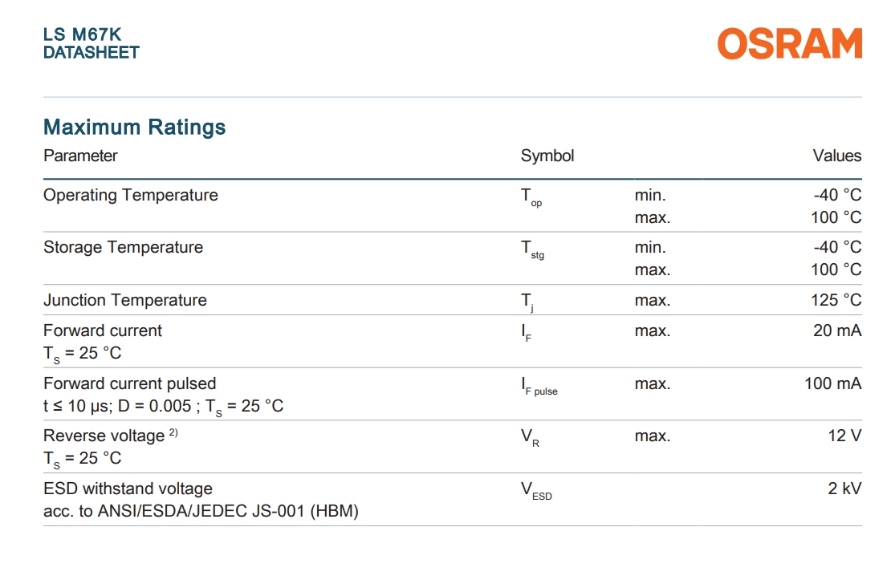Click the Reverse voltage footnote 2 marker
Screen dimensions: 891x588
[173, 432]
